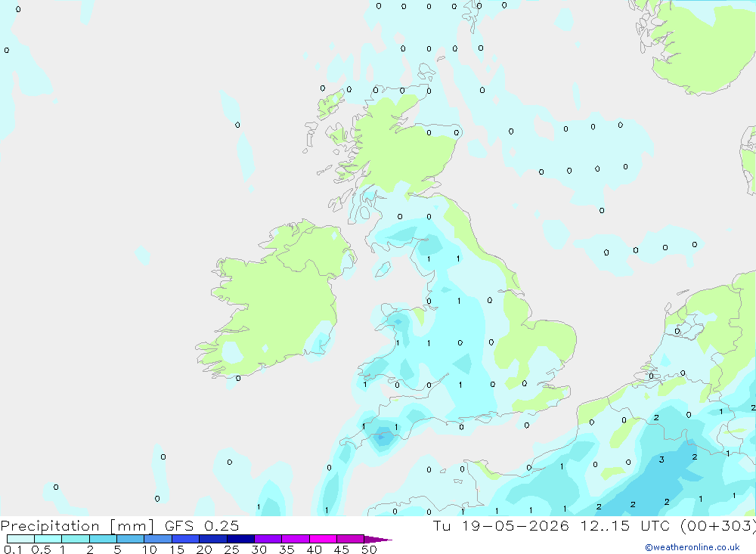Select the 35–40 mm legend swatch
Screen dimensions: 756x554
[296, 539]
